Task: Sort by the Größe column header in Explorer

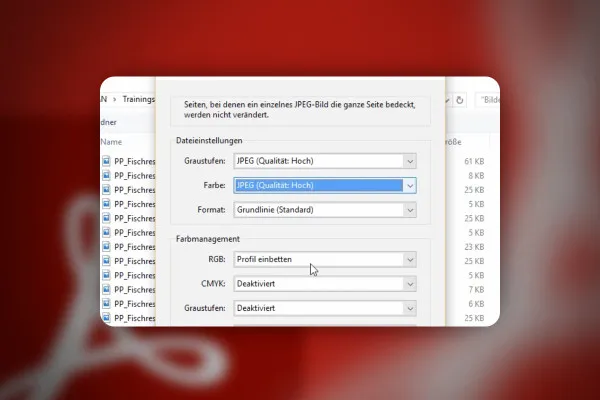Action: pos(453,142)
